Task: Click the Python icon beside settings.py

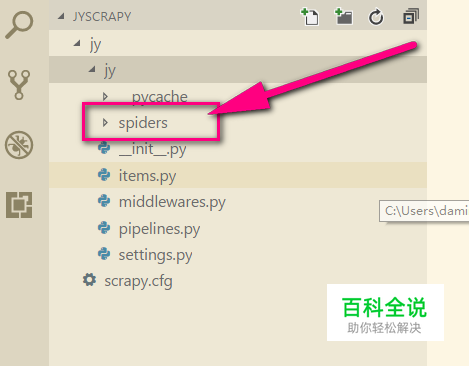Action: 104,254
